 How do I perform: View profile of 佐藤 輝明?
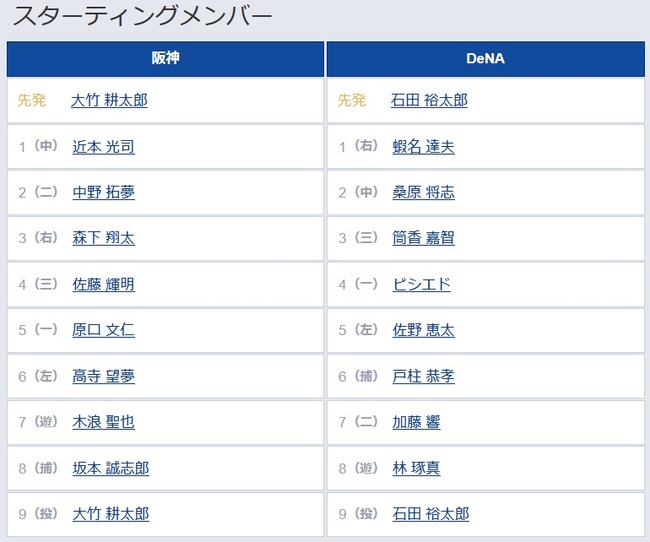(103, 284)
